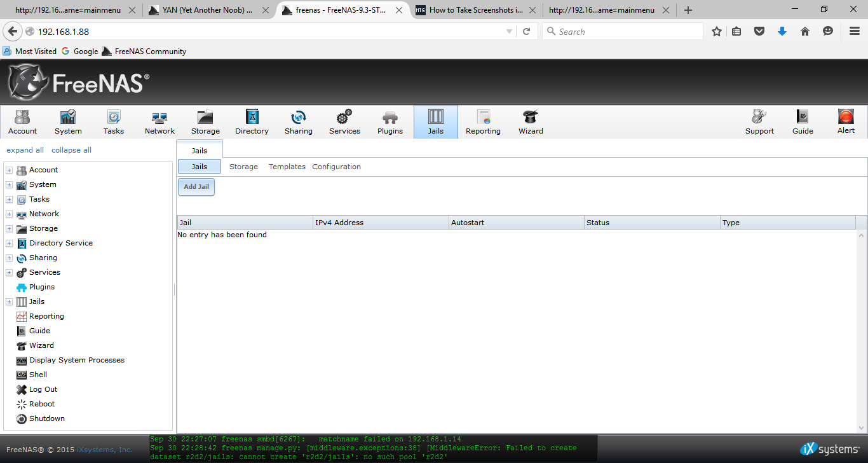Open the Services toolbar icon
The image size is (868, 463).
click(x=344, y=121)
